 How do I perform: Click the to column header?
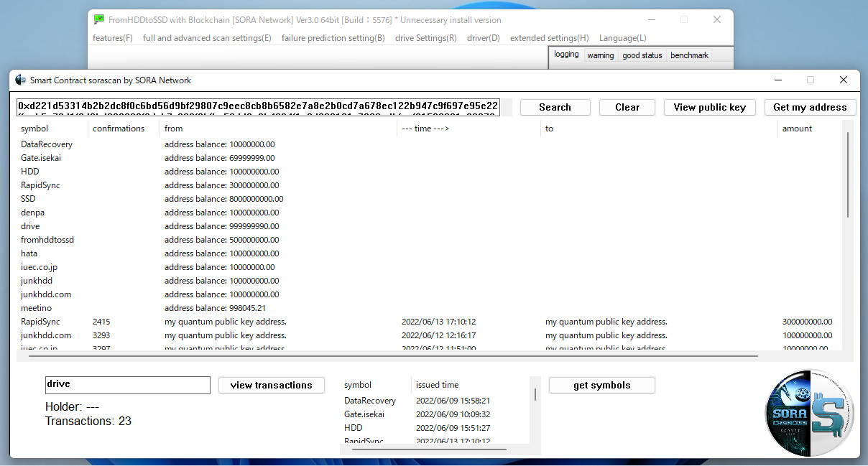pos(659,129)
